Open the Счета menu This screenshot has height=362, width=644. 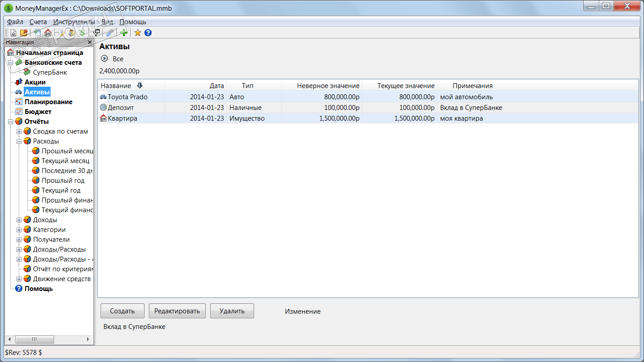[x=38, y=22]
